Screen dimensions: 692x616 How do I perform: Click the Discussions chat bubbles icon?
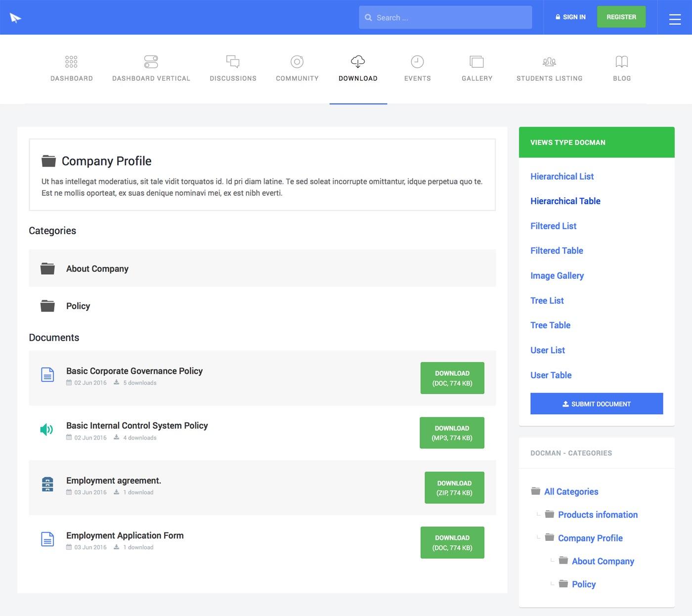coord(233,62)
